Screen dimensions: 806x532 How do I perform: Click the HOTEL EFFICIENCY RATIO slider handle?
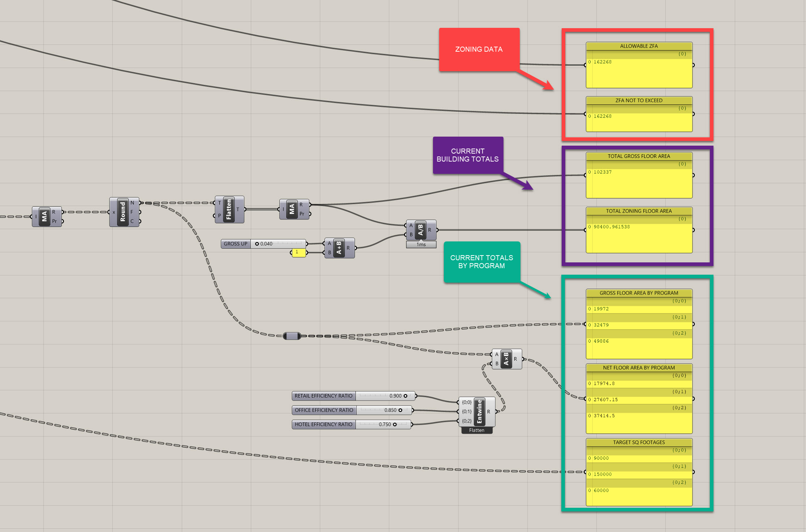(395, 425)
